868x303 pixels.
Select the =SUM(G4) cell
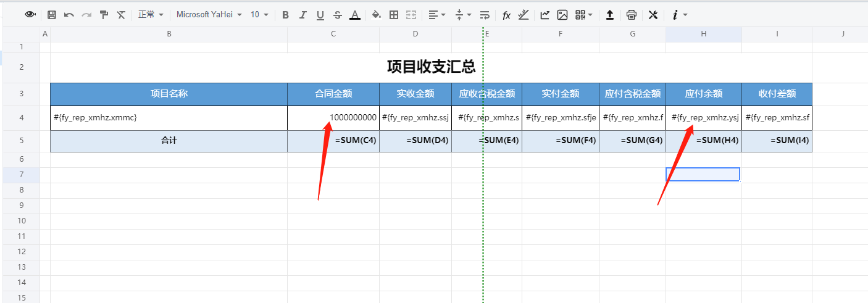click(633, 141)
